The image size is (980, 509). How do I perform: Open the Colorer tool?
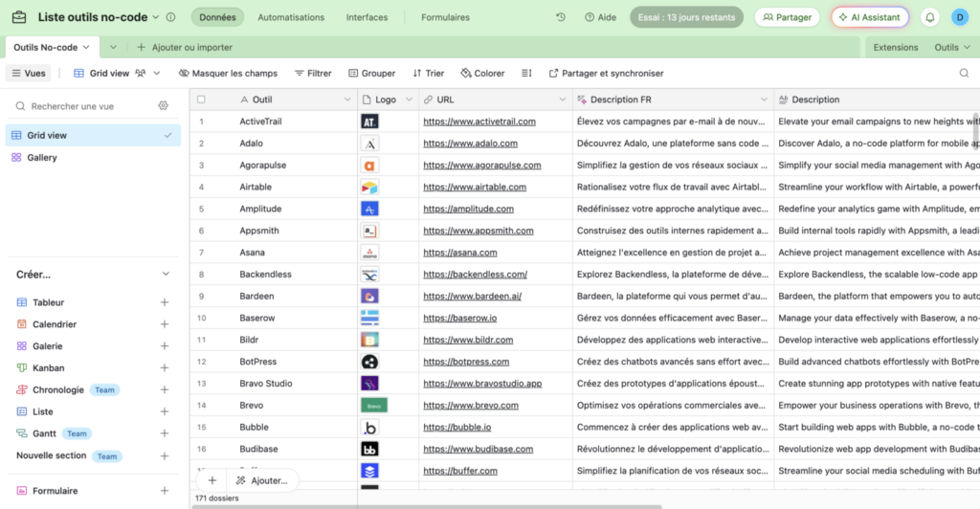coord(482,73)
